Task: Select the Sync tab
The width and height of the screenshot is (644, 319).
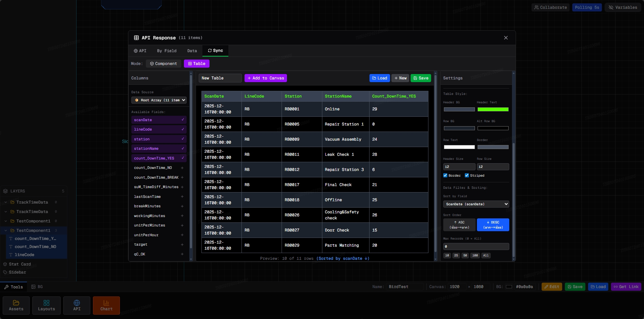Action: (216, 50)
